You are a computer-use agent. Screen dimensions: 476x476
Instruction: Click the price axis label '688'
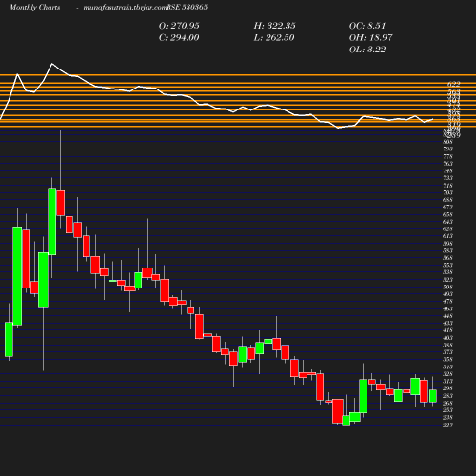pyautogui.click(x=447, y=200)
